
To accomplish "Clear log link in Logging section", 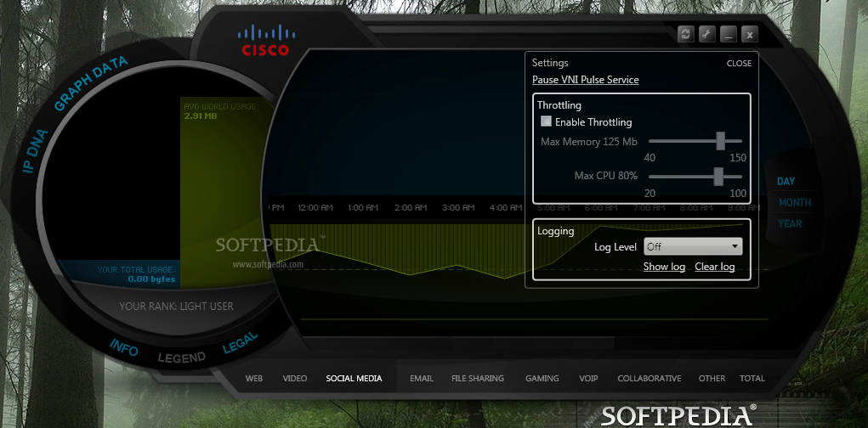I will pyautogui.click(x=715, y=267).
